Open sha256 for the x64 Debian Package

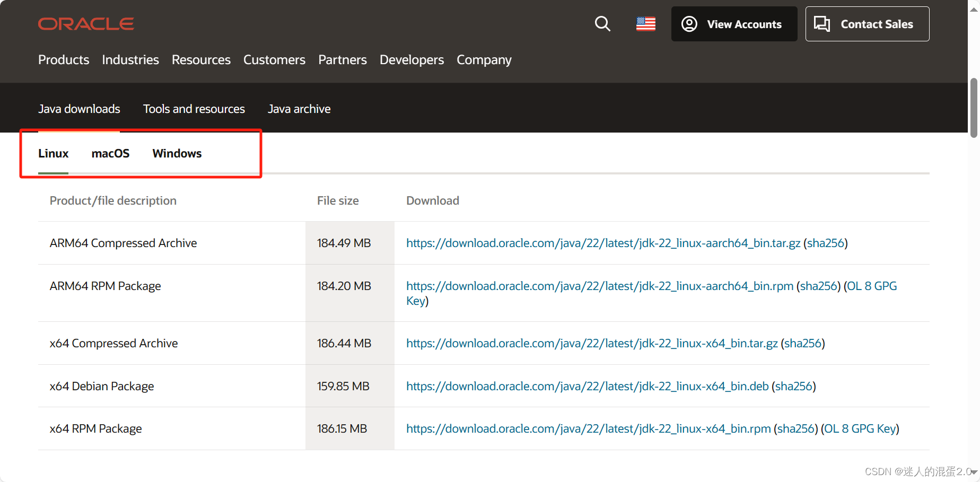[794, 386]
